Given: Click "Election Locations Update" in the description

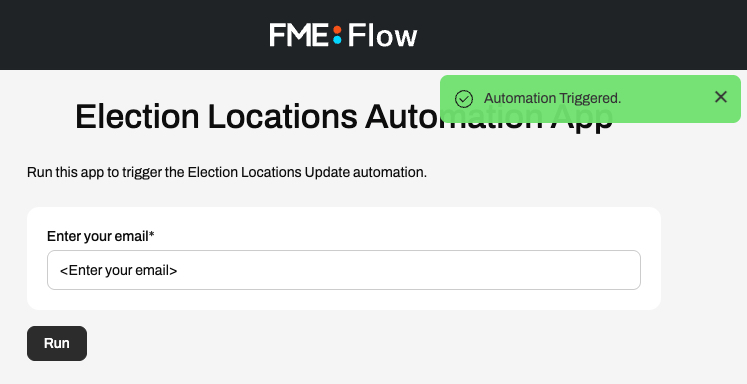Looking at the screenshot, I should (x=269, y=172).
